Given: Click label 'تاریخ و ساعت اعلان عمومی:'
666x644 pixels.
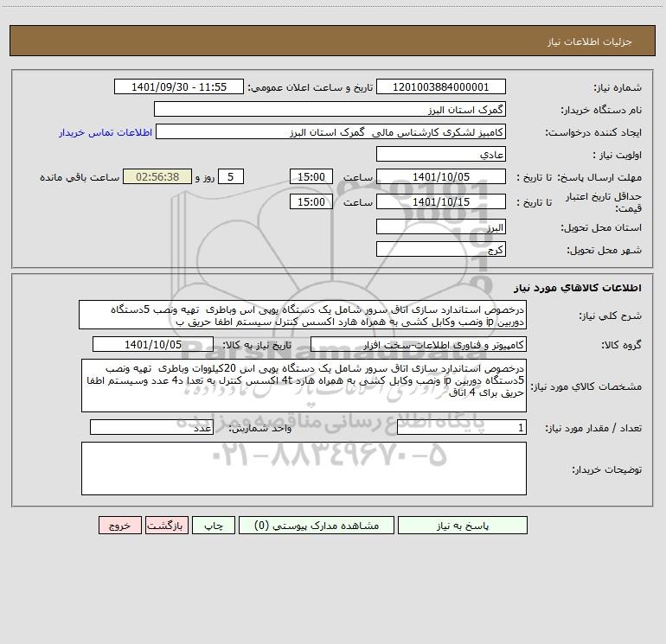Looking at the screenshot, I should click(x=311, y=87).
